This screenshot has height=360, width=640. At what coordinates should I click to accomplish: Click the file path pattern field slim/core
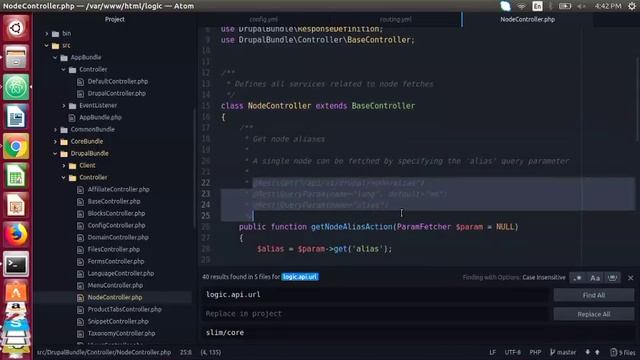click(x=418, y=333)
